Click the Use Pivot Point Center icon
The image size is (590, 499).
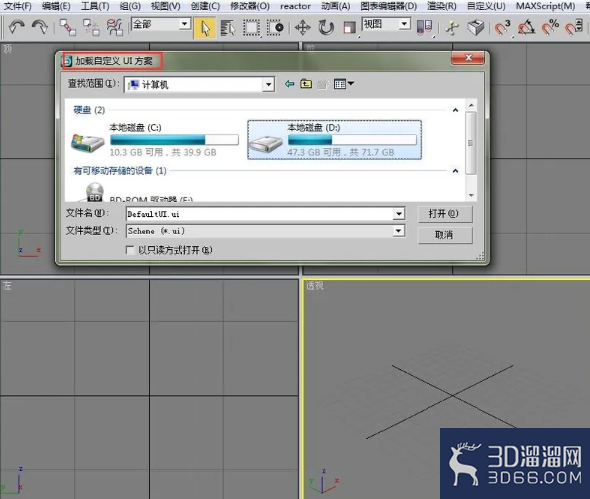(424, 28)
